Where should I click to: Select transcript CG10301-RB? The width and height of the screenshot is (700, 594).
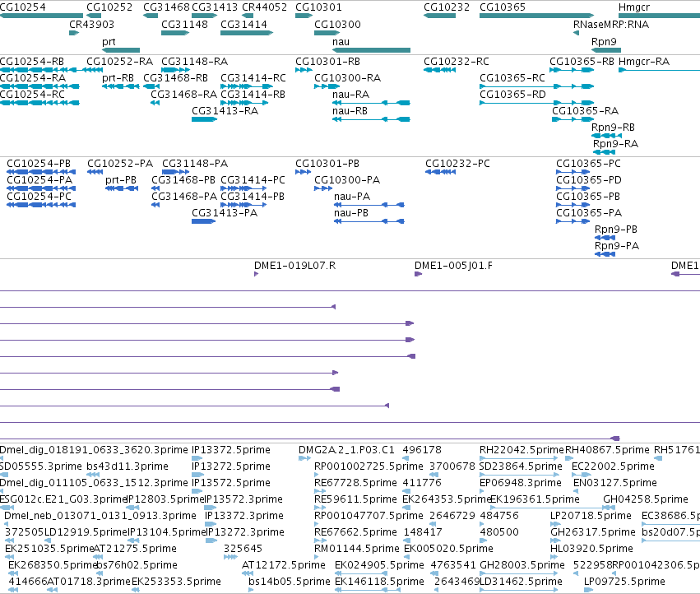(327, 61)
